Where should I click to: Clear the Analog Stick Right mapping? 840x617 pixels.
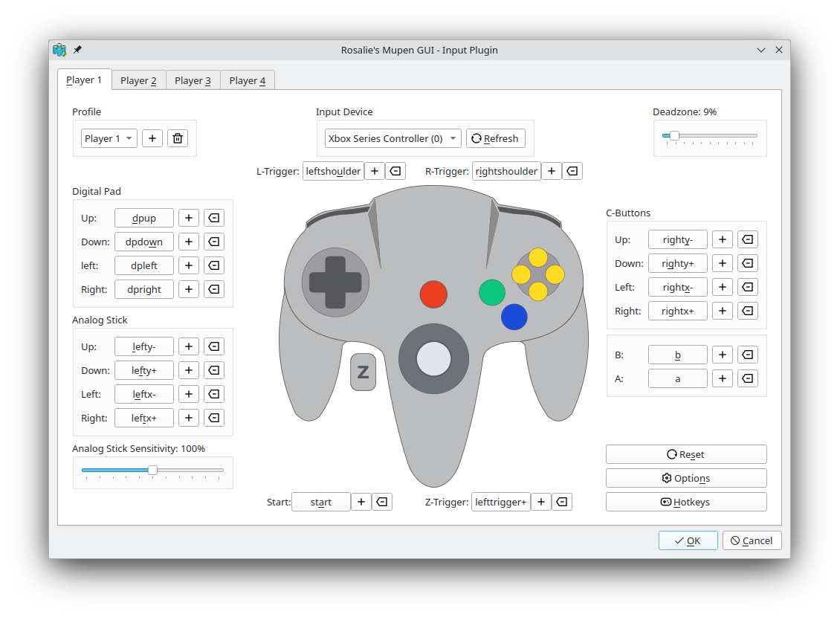coord(214,418)
